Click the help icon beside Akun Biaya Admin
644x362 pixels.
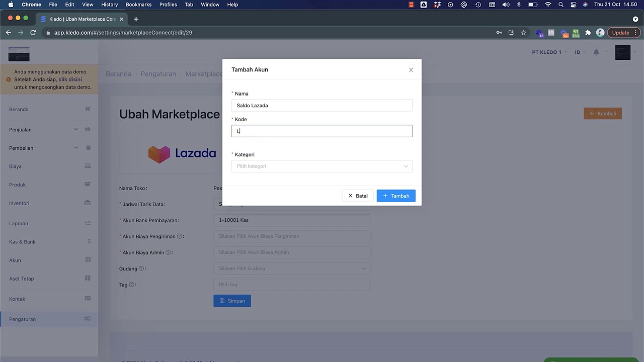point(169,252)
